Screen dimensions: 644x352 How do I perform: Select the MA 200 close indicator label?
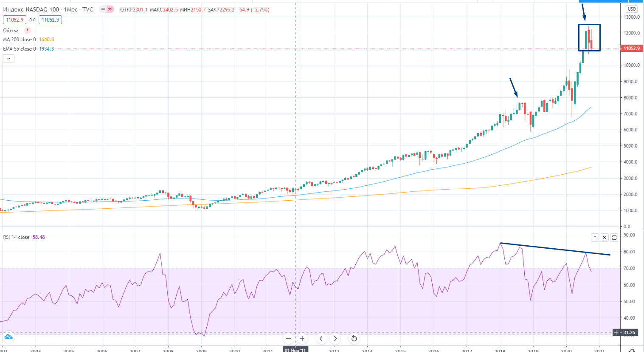20,40
